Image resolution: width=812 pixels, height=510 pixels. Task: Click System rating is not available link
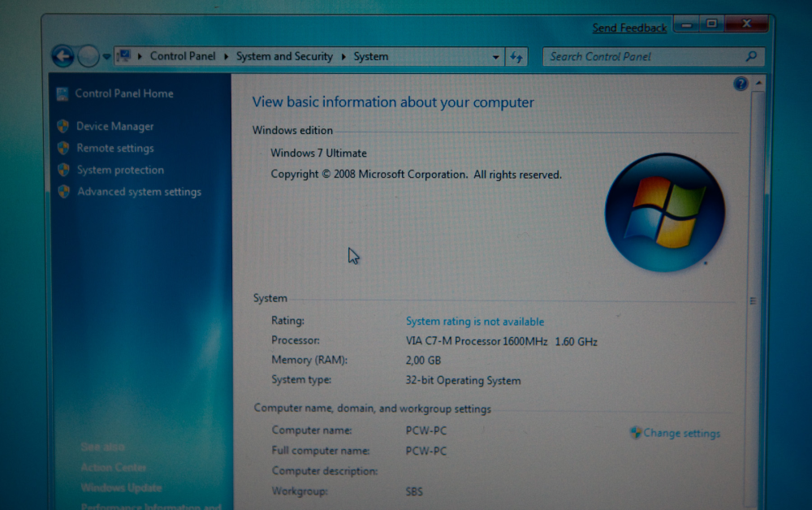475,322
